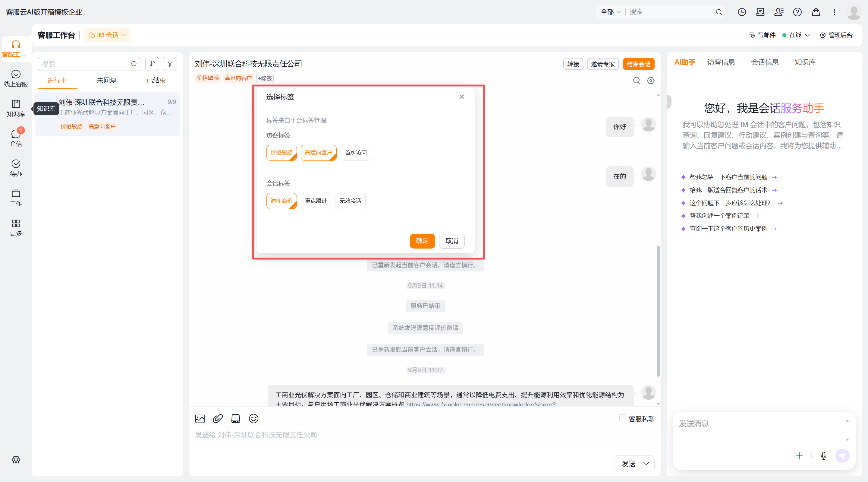
Task: Click the contacts icon in top bar
Action: (x=779, y=12)
